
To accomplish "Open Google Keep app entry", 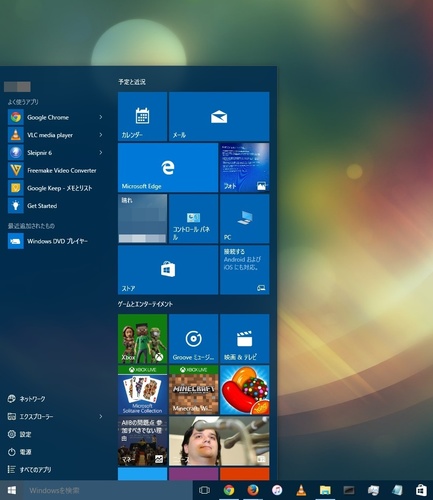I will [55, 188].
